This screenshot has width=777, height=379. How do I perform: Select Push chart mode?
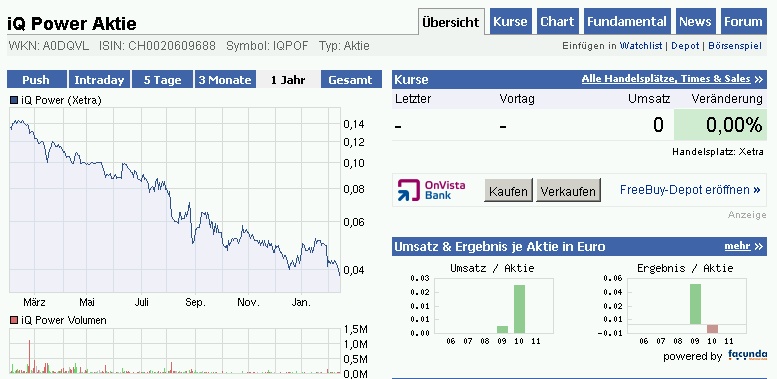(37, 79)
